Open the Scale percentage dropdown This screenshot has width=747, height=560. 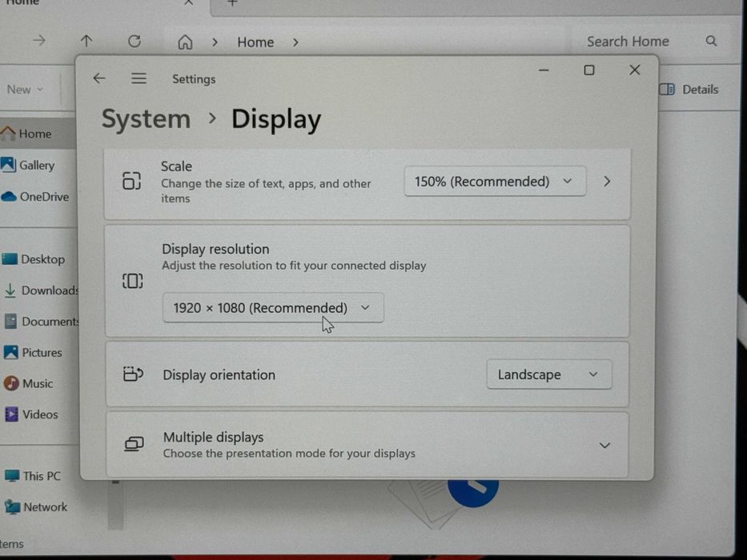(x=495, y=182)
